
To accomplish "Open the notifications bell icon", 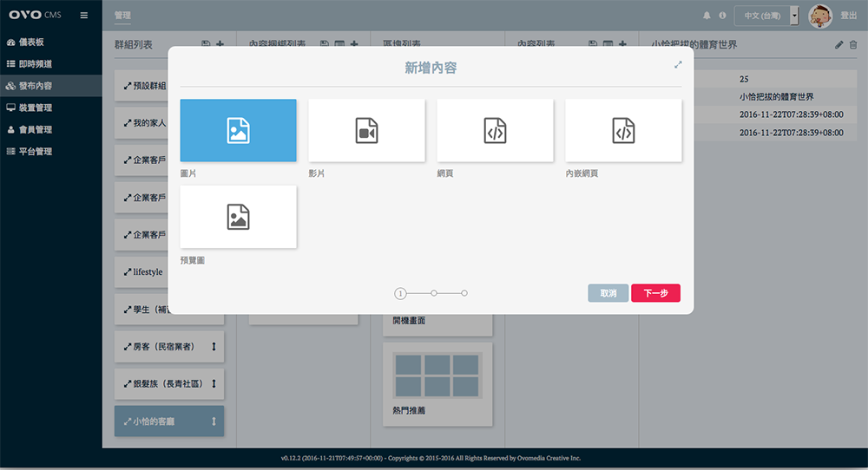I will click(x=707, y=16).
